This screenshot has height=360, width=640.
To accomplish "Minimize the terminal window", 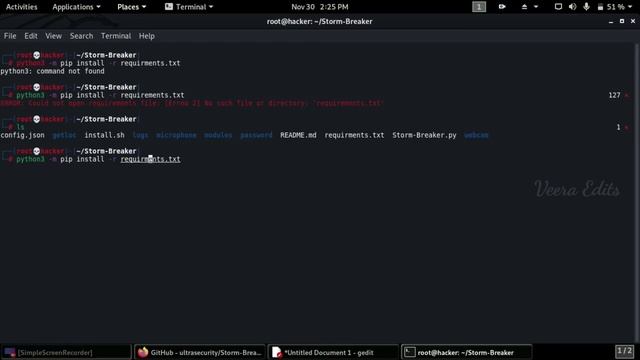I will (x=611, y=22).
